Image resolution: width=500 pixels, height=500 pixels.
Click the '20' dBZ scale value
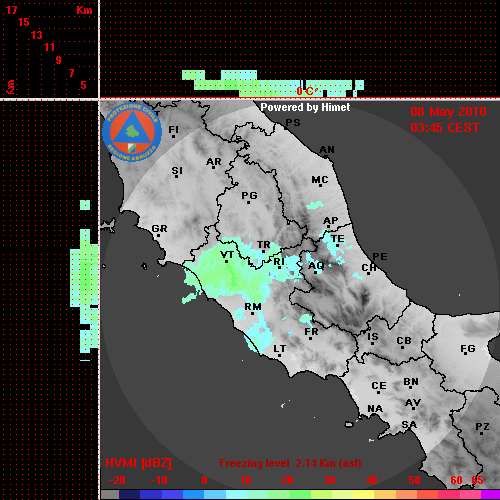(x=287, y=480)
